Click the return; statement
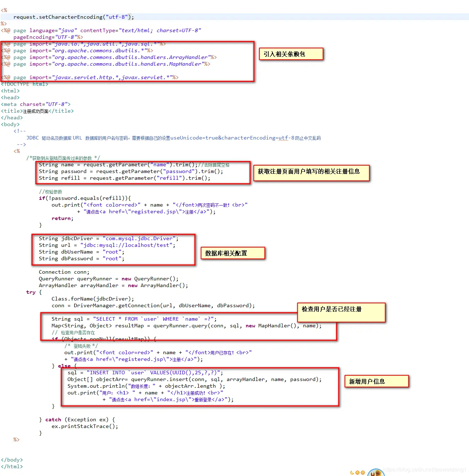 63,218
